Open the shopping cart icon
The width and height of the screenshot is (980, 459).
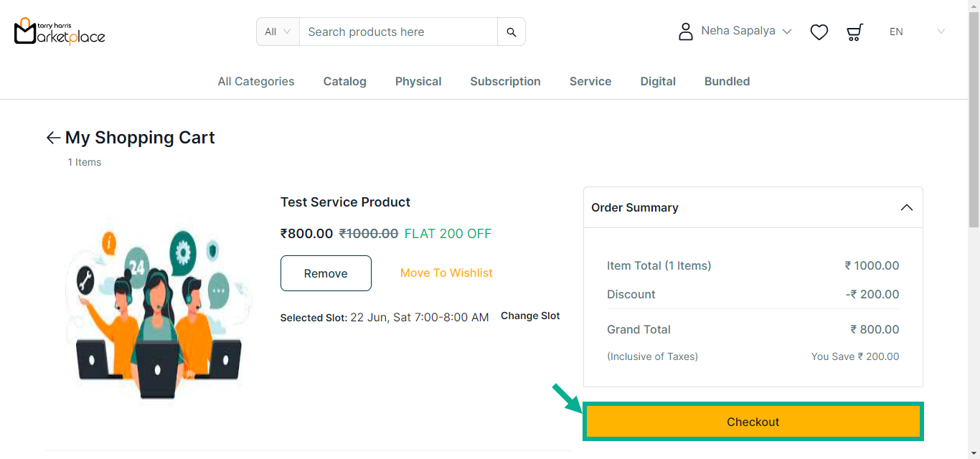coord(854,32)
